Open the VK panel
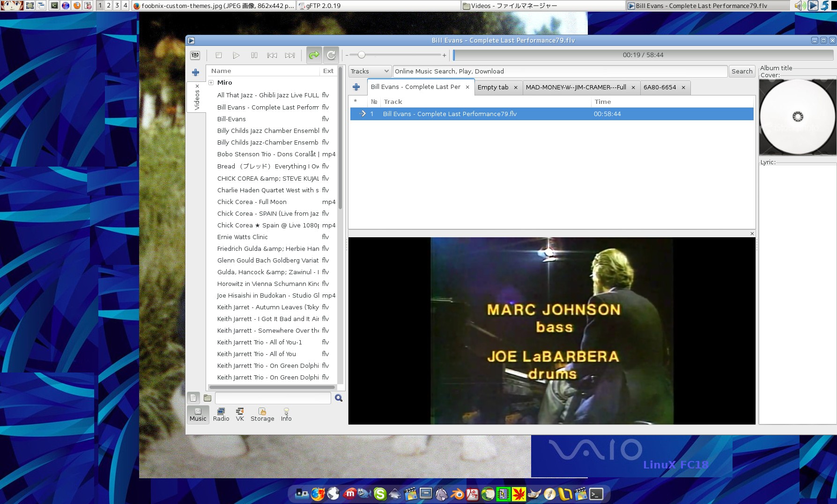837x504 pixels. [x=240, y=414]
